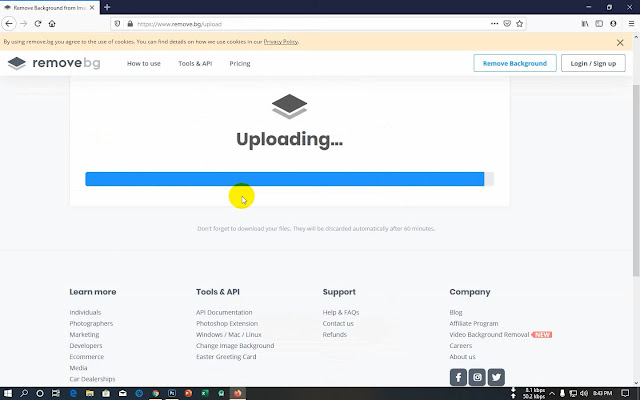Click Login / Sign up button
640x400 pixels.
tap(593, 63)
